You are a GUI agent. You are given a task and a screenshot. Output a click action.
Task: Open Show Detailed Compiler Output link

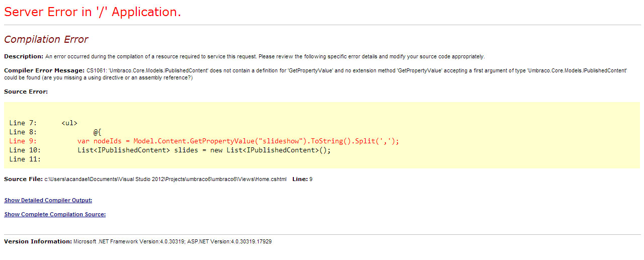[x=48, y=200]
